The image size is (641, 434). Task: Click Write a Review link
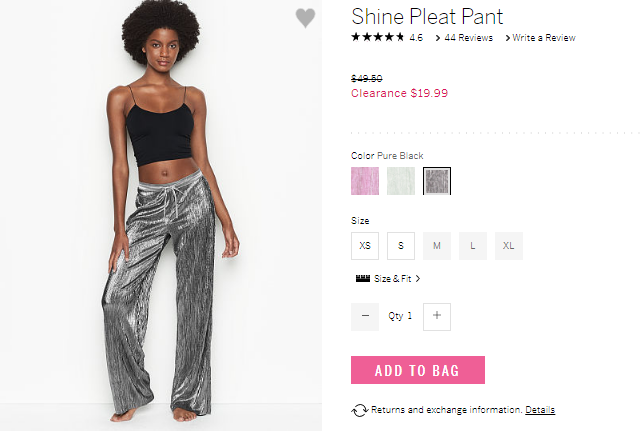click(543, 38)
